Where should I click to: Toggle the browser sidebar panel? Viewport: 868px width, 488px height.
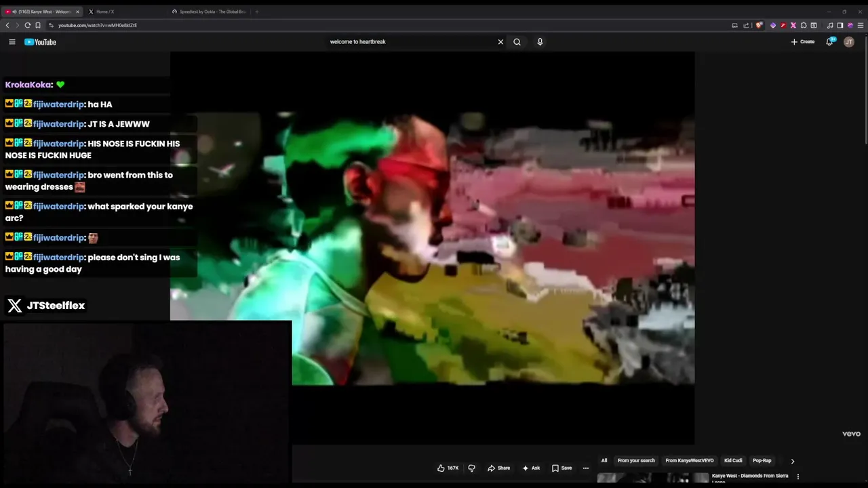click(x=840, y=25)
